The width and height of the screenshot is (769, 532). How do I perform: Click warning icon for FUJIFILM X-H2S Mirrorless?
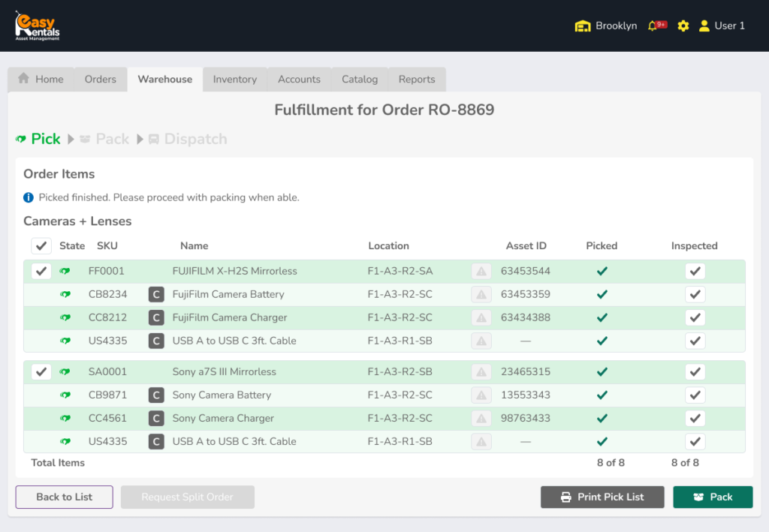click(481, 271)
